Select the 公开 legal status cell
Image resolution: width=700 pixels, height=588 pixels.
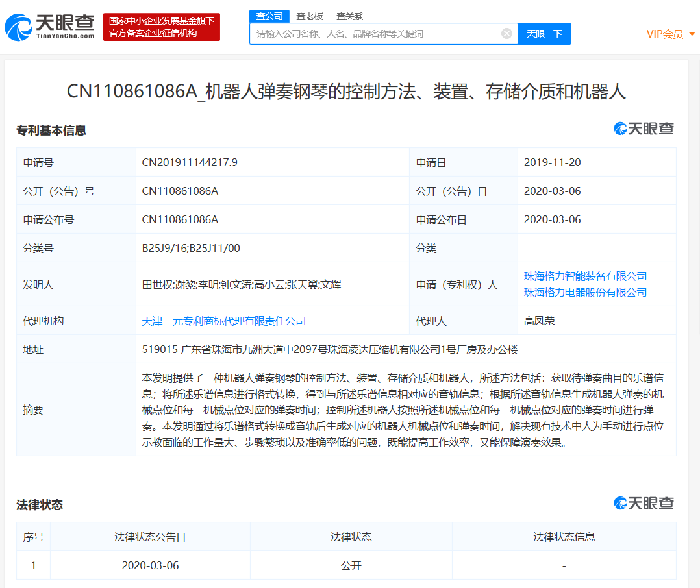coord(351,565)
